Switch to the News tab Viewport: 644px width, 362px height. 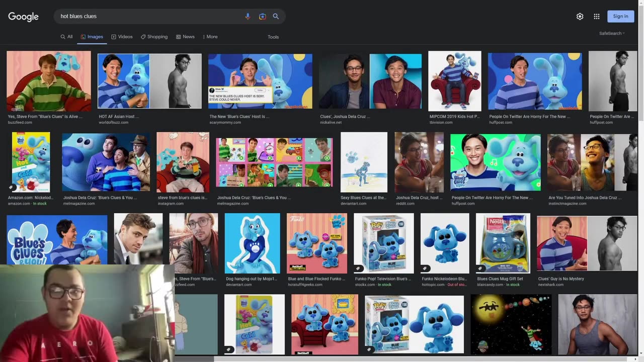click(185, 37)
